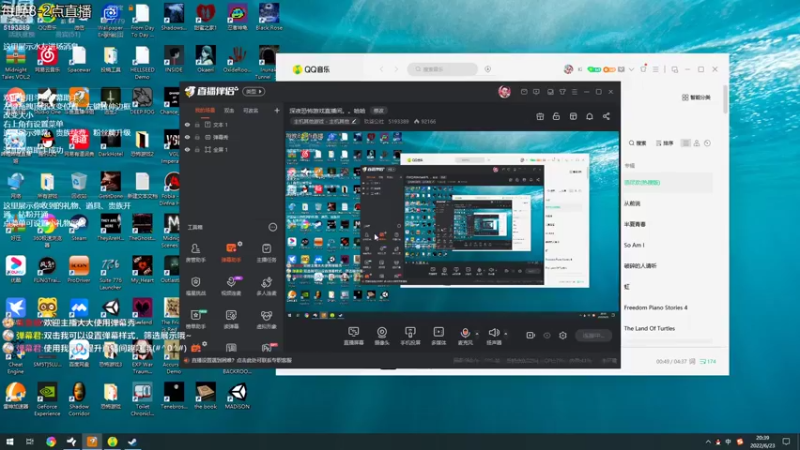Switch to the 双击 scene tab
Viewport: 800px width, 450px height.
pos(229,111)
